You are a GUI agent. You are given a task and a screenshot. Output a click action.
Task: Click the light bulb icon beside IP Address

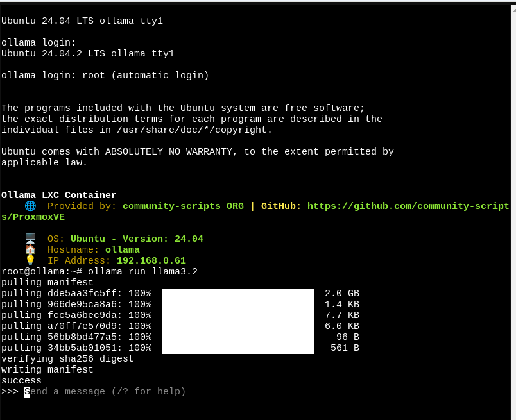[30, 260]
